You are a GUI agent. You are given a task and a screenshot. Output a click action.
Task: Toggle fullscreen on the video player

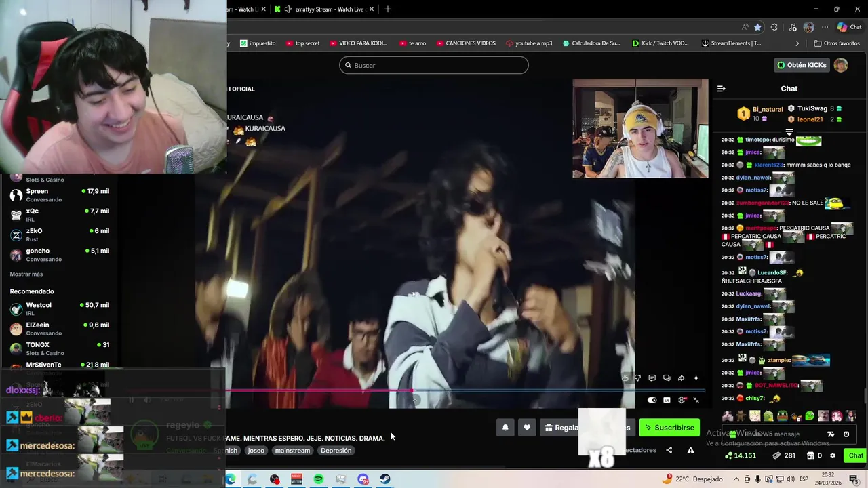pyautogui.click(x=696, y=400)
